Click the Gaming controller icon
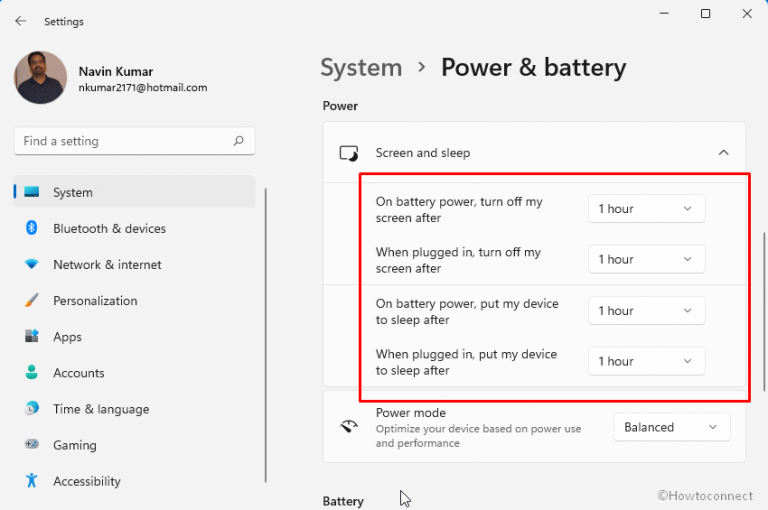 [x=32, y=444]
